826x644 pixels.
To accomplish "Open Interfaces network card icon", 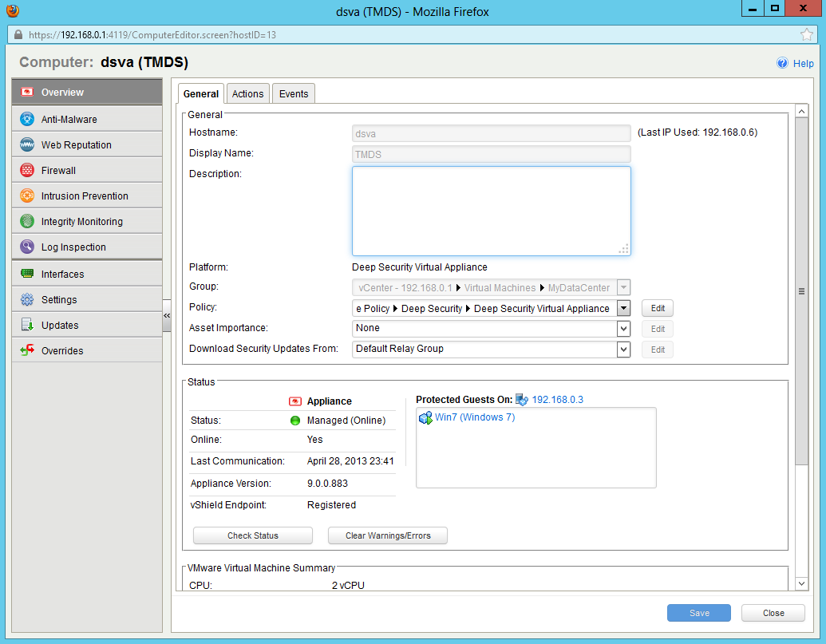I will pos(27,273).
